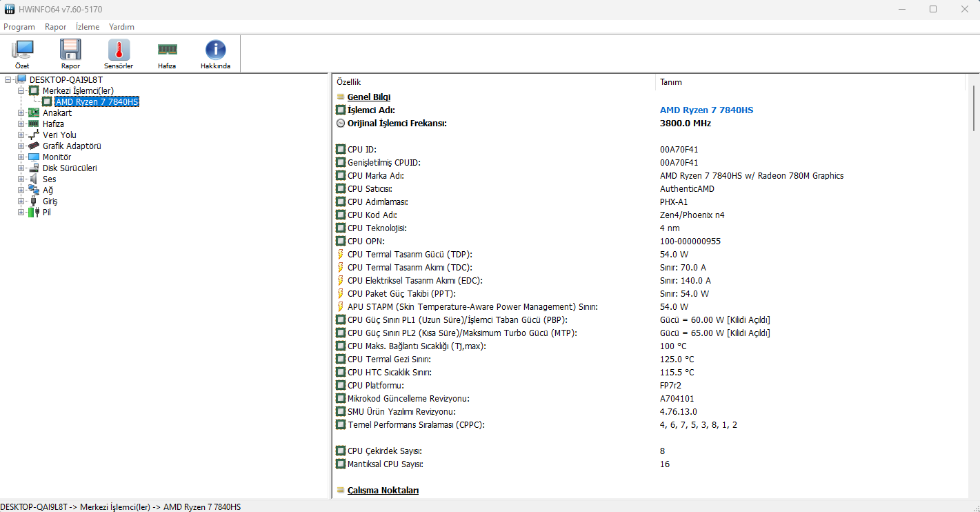The image size is (980, 512).
Task: Click the lightning icon beside CPU Paket Güç Takibi
Action: coord(340,293)
